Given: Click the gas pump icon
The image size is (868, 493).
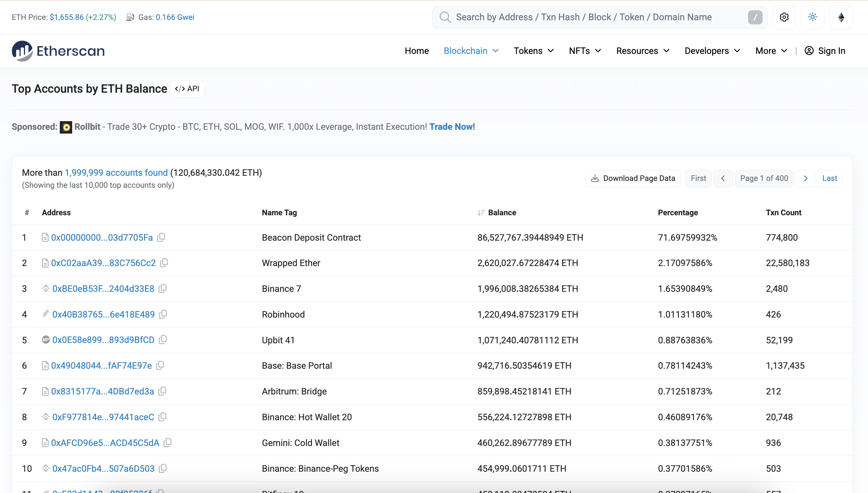Looking at the screenshot, I should coord(130,17).
